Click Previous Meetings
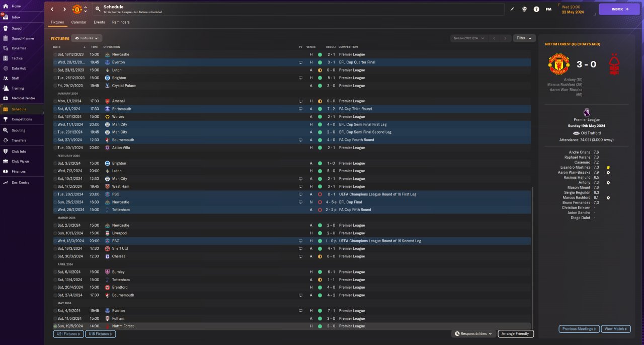This screenshot has height=345, width=644. tap(579, 329)
